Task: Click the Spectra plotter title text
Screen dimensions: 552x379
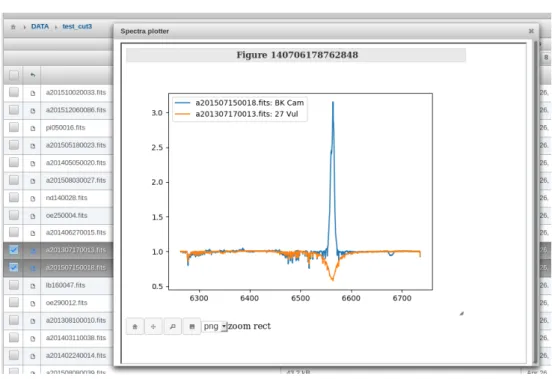Action: [x=145, y=31]
